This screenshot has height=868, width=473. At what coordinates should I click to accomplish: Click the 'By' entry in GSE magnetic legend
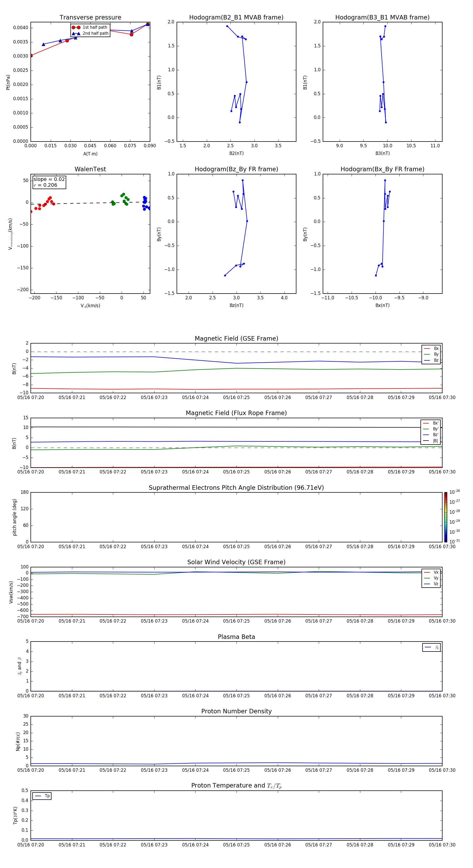point(431,354)
